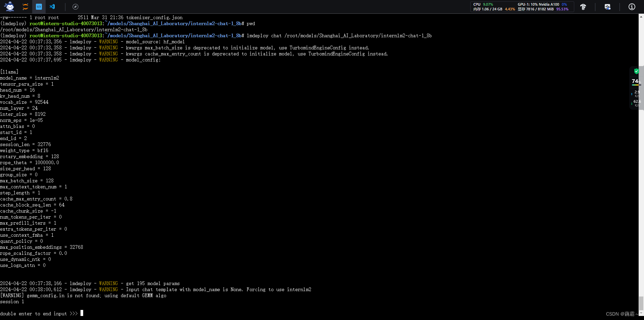Click the 'kv_head_num = 8' line
This screenshot has height=320, width=644.
(20, 96)
